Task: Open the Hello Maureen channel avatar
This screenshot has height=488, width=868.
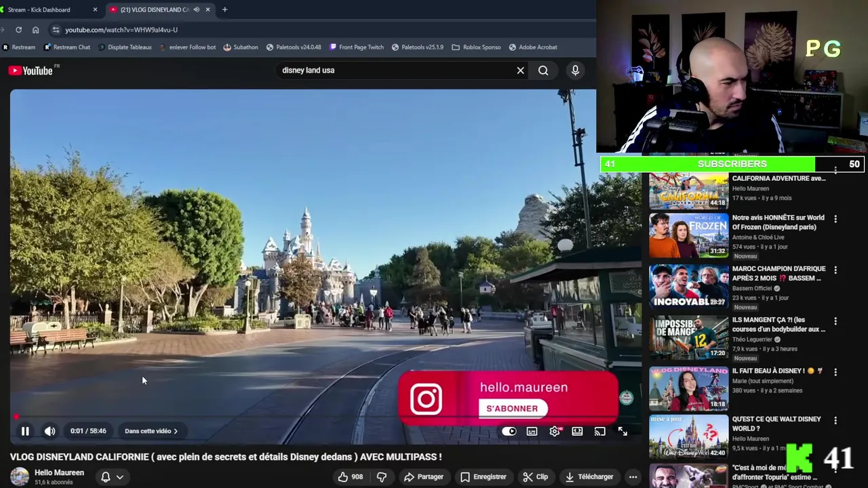Action: pyautogui.click(x=20, y=477)
